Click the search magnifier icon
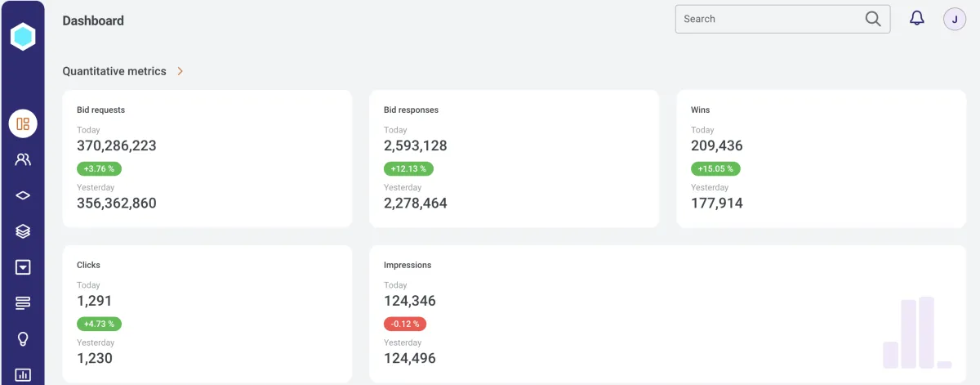The image size is (980, 385). click(873, 19)
